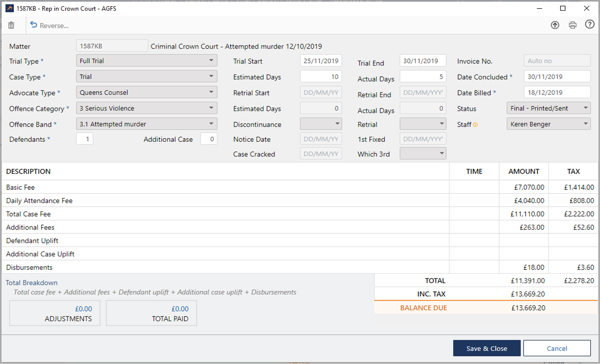The image size is (600, 364).
Task: Click the Adjustments amount box
Action: (55, 313)
